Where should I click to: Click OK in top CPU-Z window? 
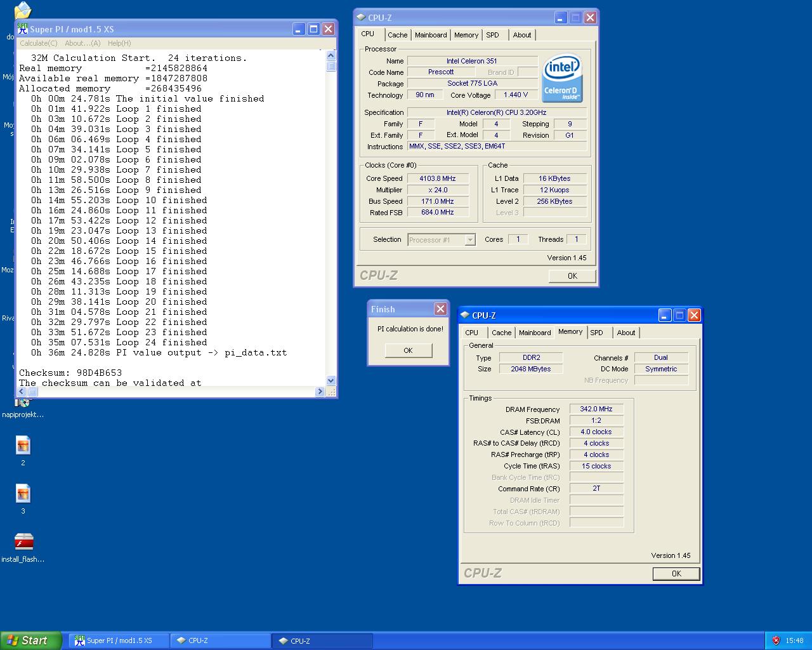[572, 275]
